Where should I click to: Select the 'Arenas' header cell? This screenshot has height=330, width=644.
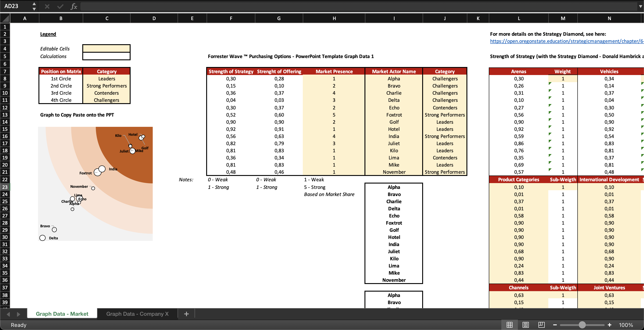(x=519, y=71)
